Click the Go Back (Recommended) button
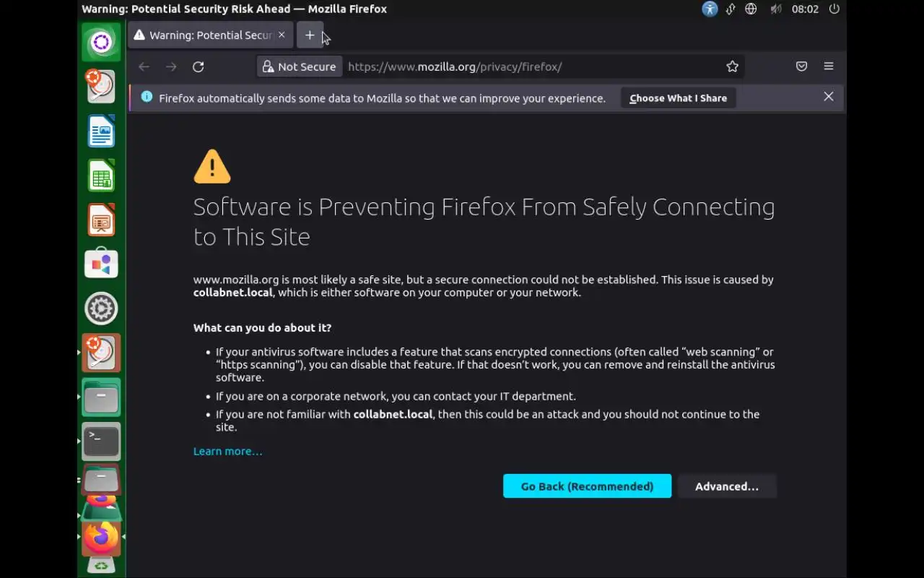This screenshot has height=578, width=924. pyautogui.click(x=587, y=486)
